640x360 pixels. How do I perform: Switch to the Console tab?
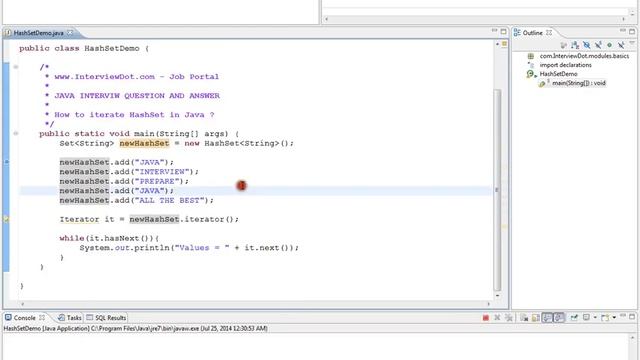click(24, 318)
